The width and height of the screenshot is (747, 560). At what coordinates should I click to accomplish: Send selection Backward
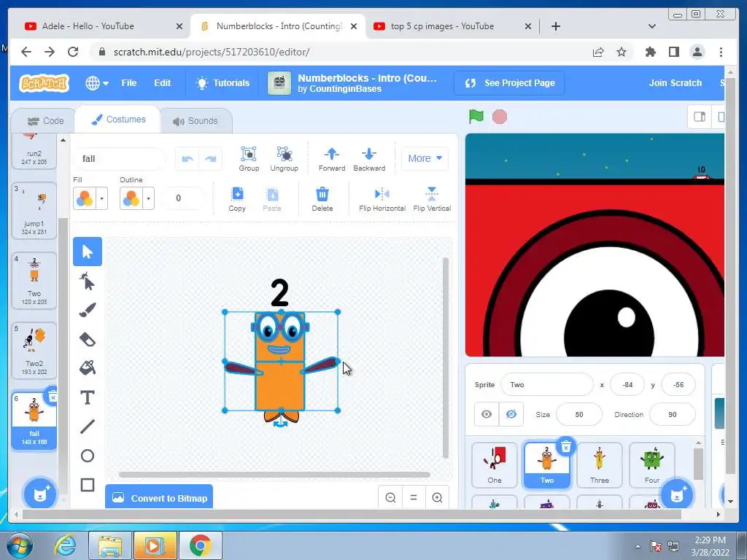[x=369, y=158]
